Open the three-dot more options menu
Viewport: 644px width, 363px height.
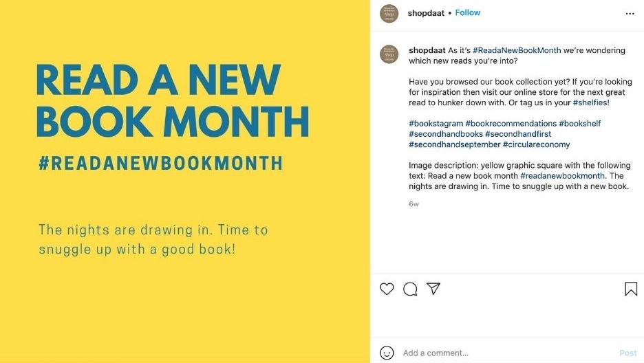pos(630,14)
